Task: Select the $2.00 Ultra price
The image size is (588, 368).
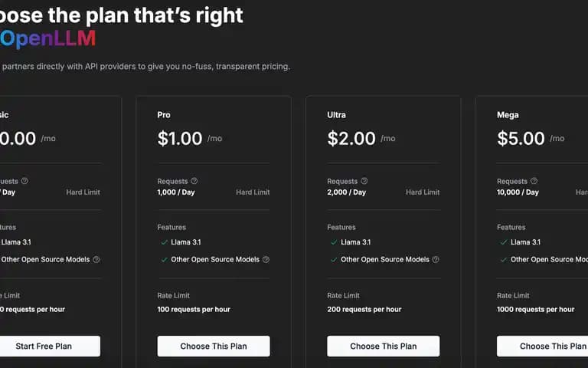Action: [351, 139]
